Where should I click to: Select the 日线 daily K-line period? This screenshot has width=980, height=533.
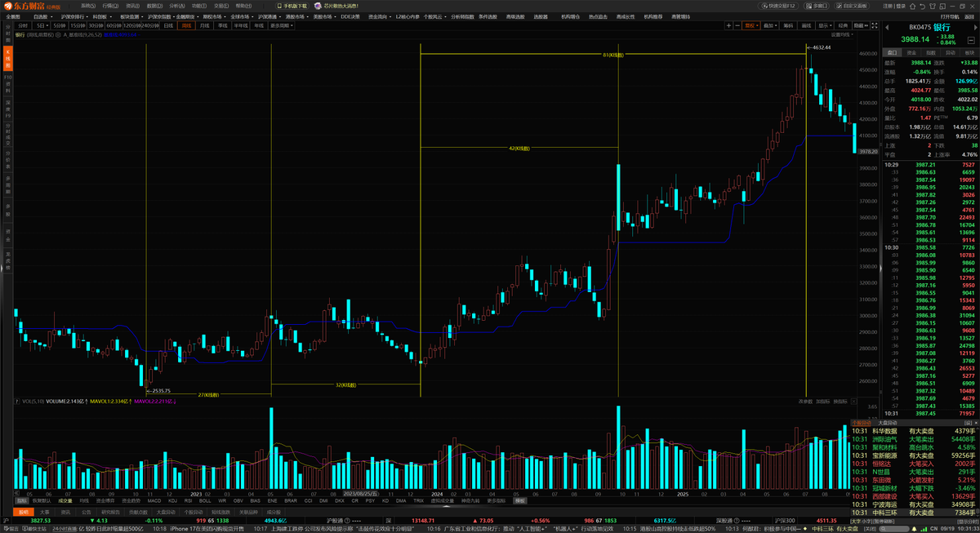pos(168,25)
